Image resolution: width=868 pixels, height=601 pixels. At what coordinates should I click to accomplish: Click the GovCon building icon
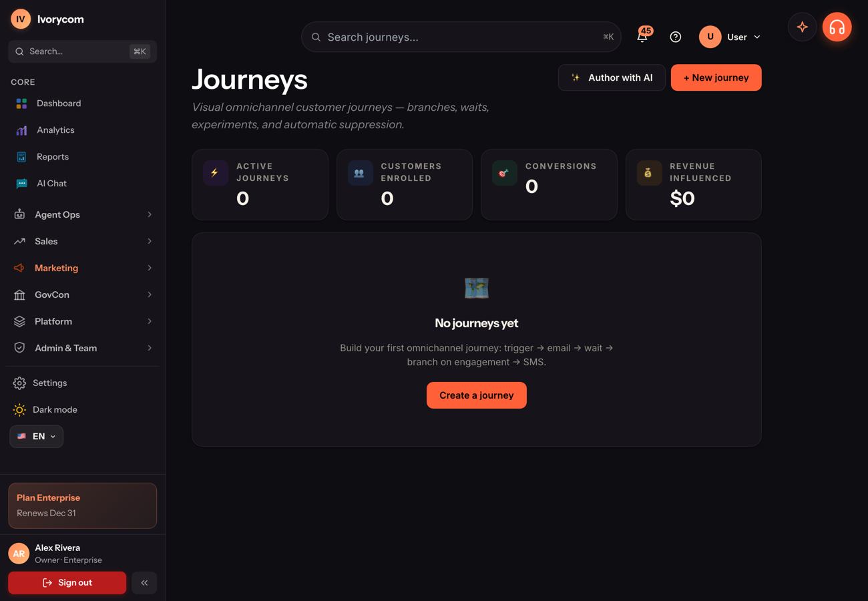[19, 294]
